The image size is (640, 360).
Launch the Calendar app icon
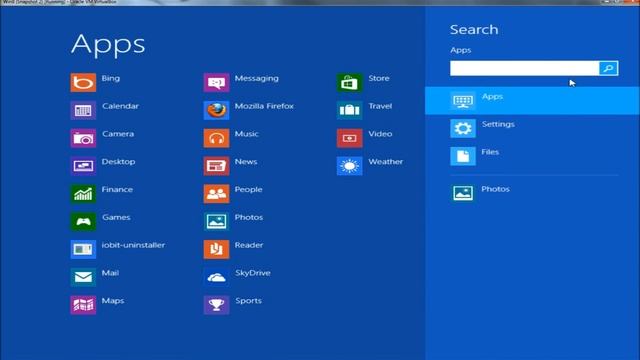[x=83, y=110]
